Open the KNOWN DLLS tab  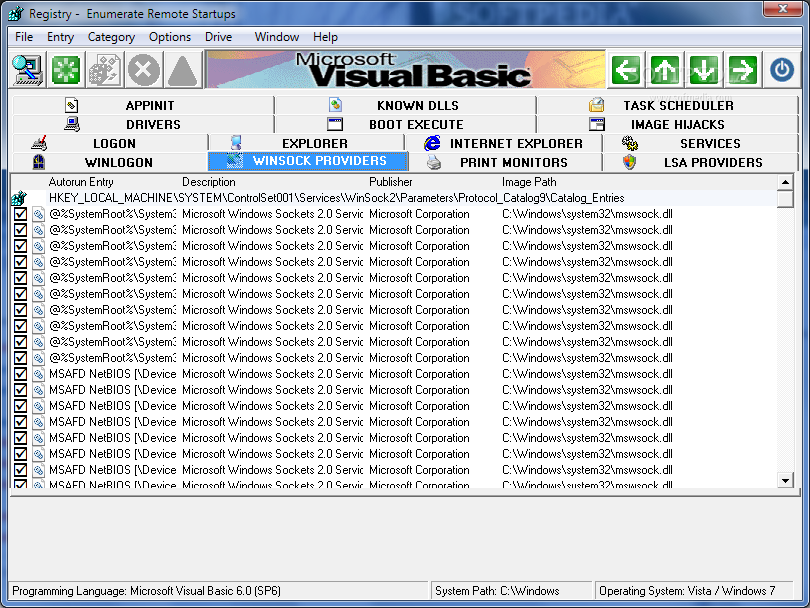point(405,105)
